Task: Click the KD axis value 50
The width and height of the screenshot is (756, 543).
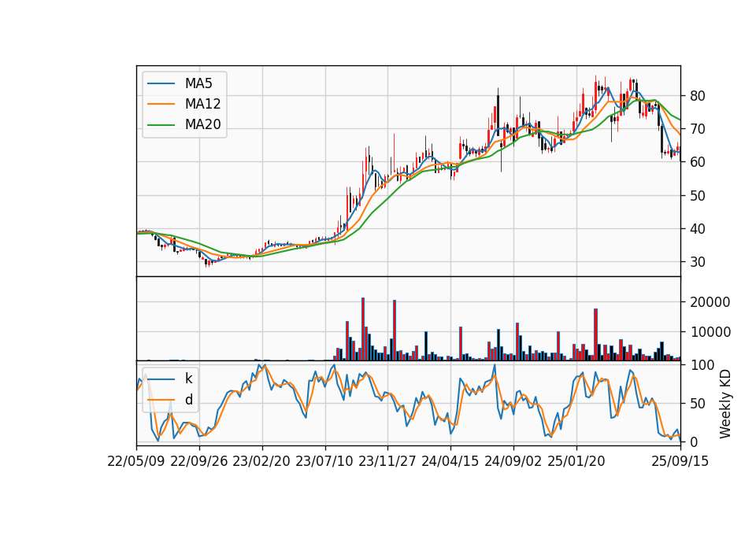Action: [x=698, y=404]
